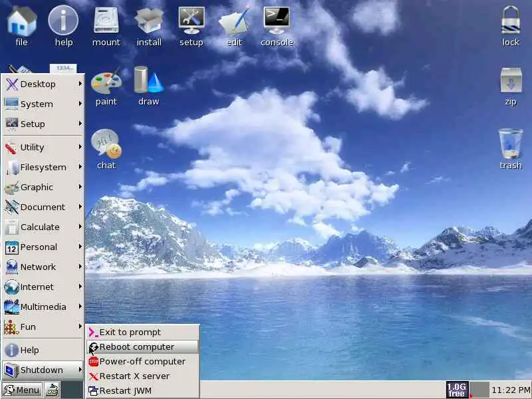Image resolution: width=532 pixels, height=399 pixels.
Task: Launch the draw desktop icon
Action: 148,86
